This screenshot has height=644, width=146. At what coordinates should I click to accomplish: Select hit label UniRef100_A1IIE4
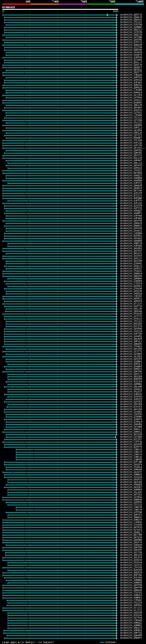(x=131, y=95)
